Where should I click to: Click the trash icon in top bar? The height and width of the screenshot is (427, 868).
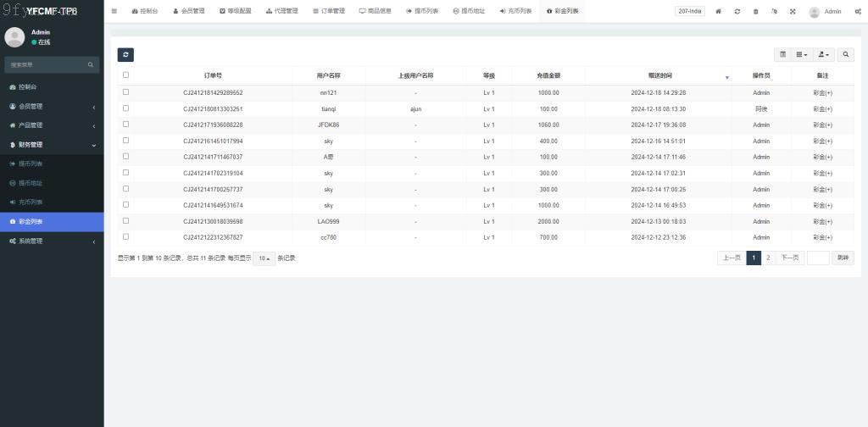pyautogui.click(x=756, y=12)
